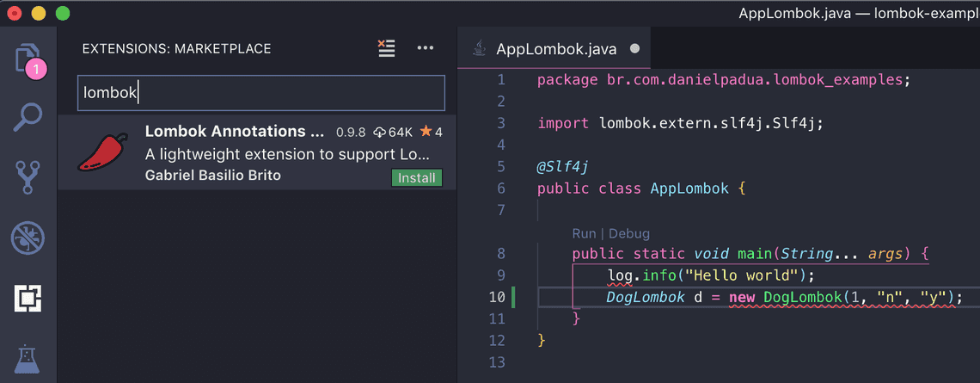Open Extensions panel more actions menu
The image size is (980, 383).
425,48
